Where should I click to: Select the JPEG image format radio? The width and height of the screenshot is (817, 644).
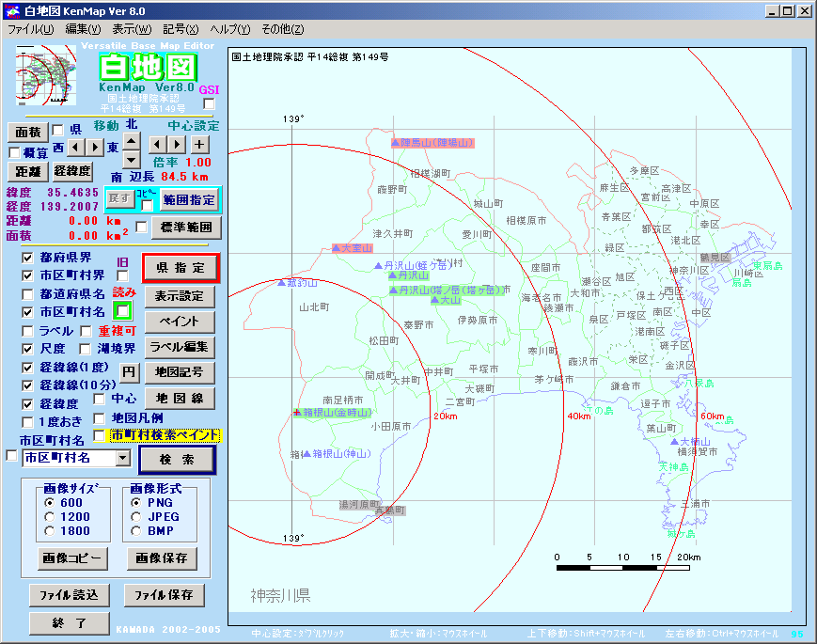pyautogui.click(x=137, y=516)
